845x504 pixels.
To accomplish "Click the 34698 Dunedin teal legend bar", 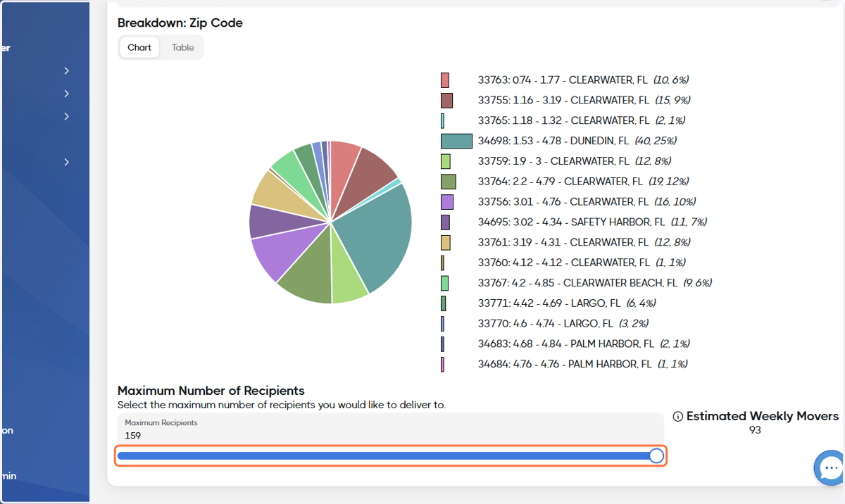I will (456, 141).
